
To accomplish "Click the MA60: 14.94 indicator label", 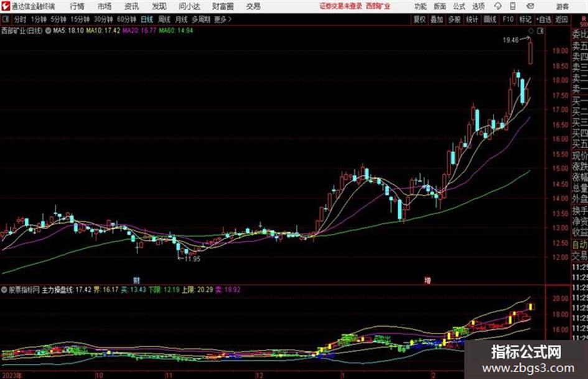I will (175, 30).
